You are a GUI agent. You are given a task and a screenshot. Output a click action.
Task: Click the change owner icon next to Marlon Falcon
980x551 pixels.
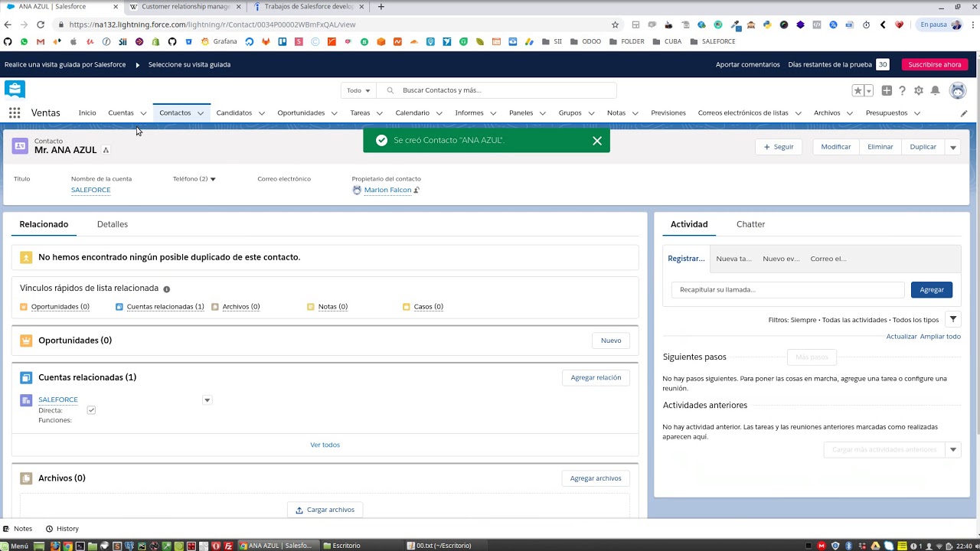[416, 190]
